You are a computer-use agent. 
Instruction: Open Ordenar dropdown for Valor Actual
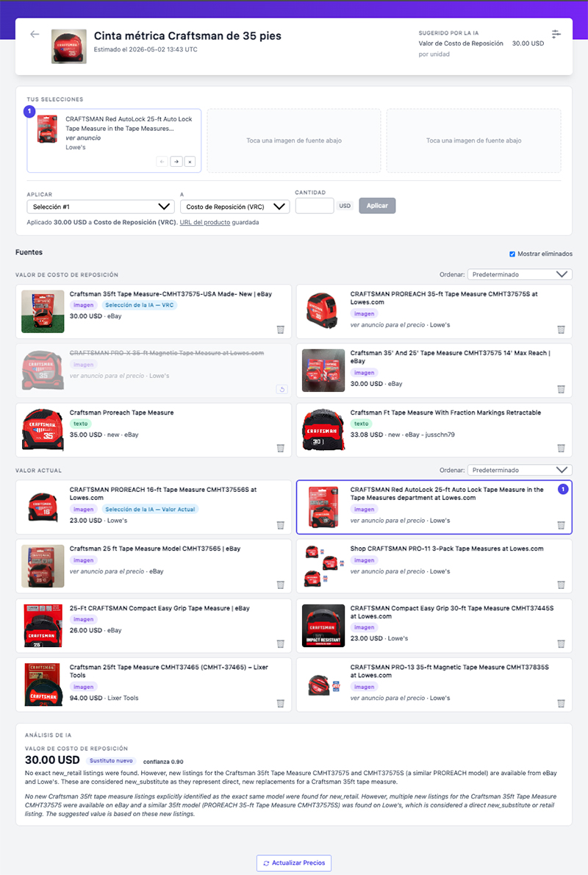point(520,470)
